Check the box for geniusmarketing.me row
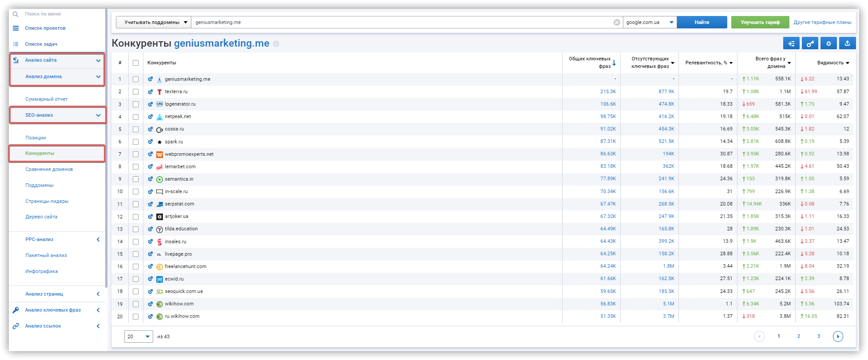 pyautogui.click(x=135, y=79)
